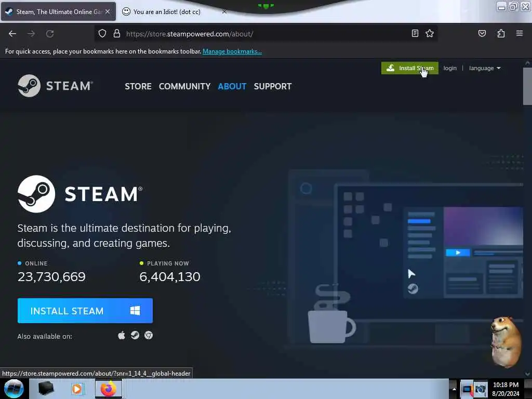Click the padlock site security icon
The image size is (532, 399).
tap(117, 34)
